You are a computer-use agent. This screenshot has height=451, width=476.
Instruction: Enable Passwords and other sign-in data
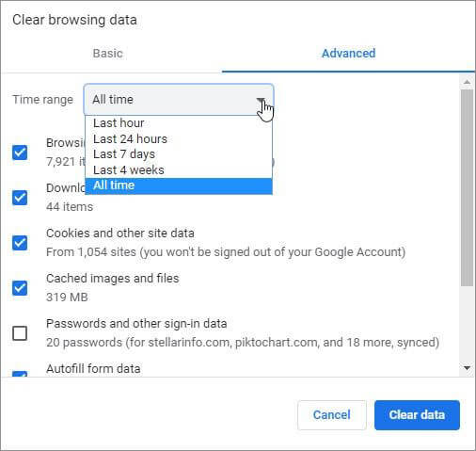pos(20,333)
